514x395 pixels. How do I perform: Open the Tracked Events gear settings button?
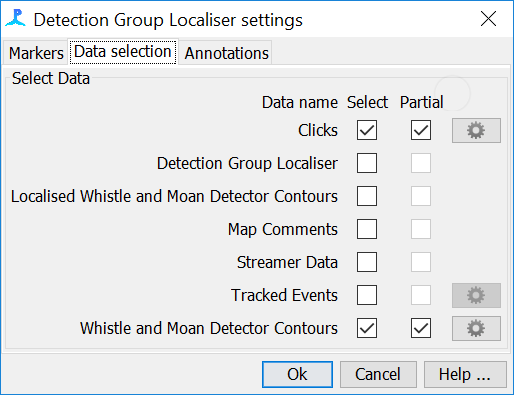[476, 295]
